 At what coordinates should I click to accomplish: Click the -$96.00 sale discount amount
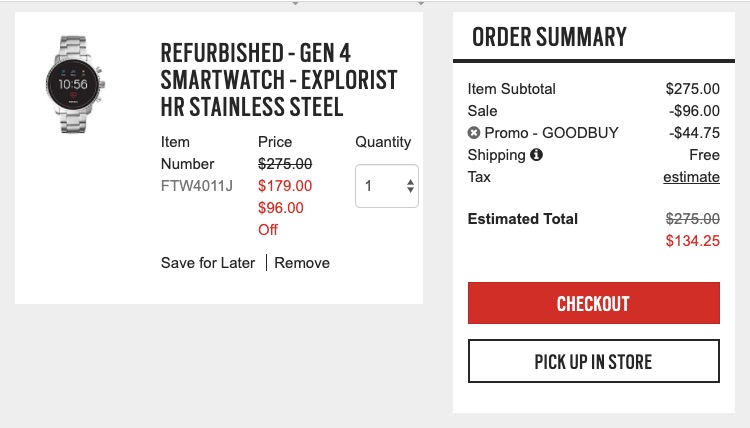694,111
